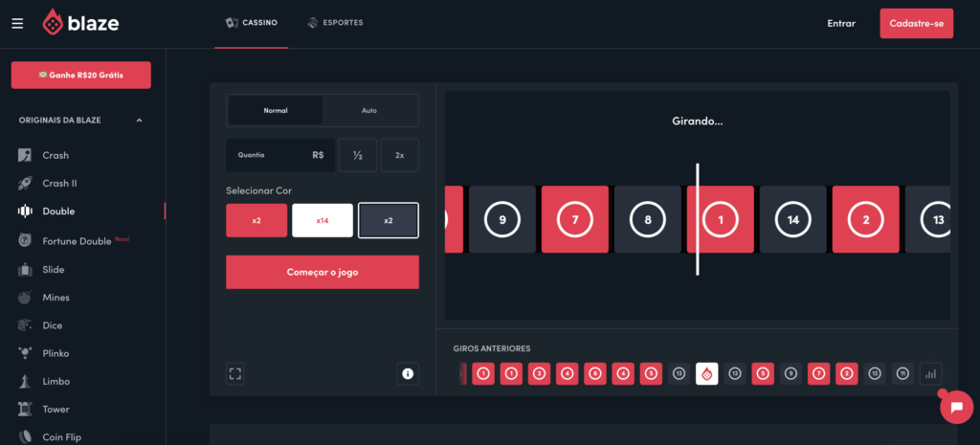
Task: Open the Esportes tab
Action: tap(335, 22)
